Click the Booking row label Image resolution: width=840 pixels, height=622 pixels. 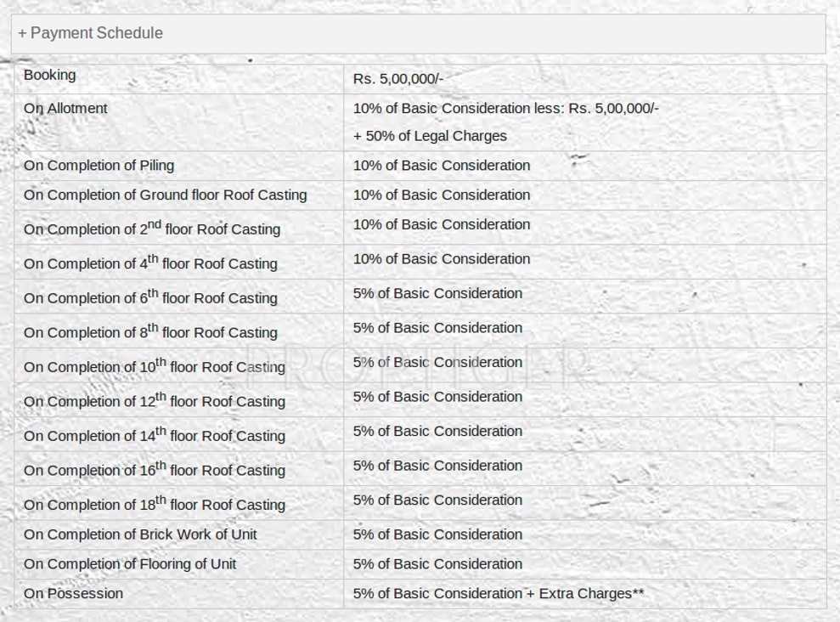point(50,76)
